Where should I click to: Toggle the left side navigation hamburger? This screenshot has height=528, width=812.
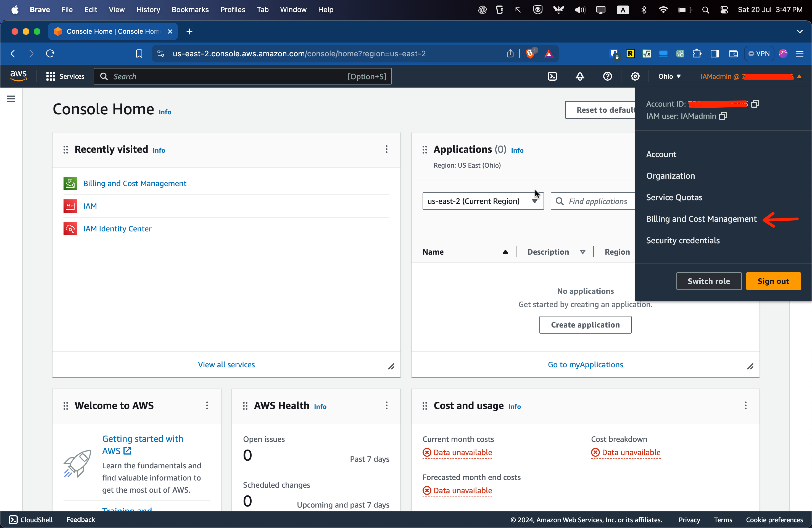(11, 99)
